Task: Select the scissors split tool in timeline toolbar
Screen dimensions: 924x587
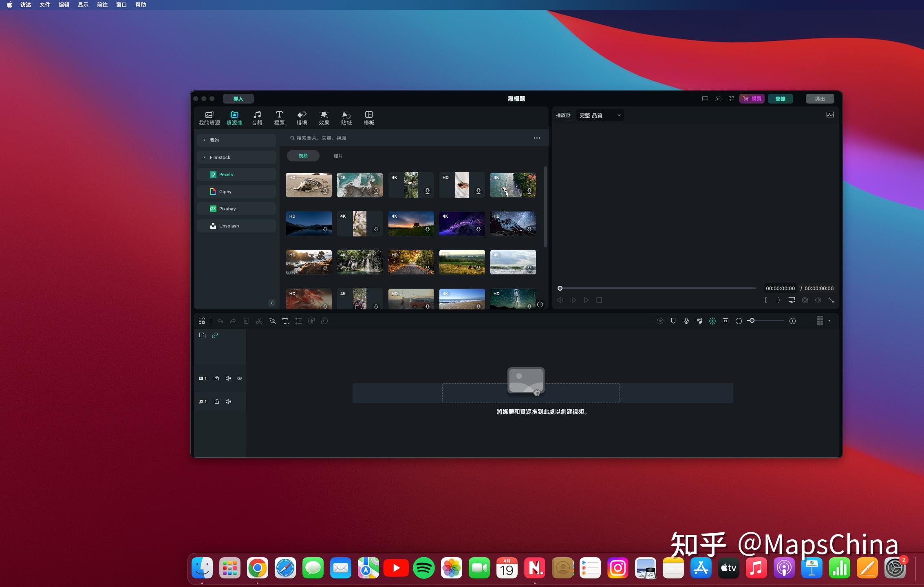Action: coord(259,321)
